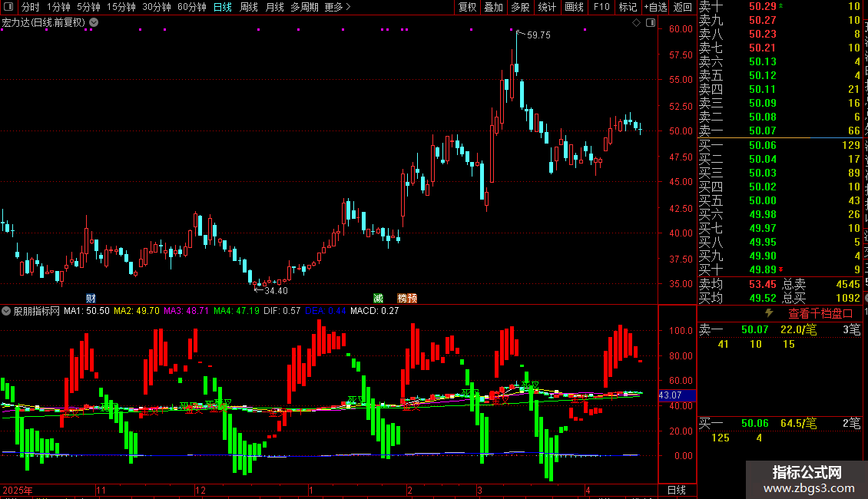Click the DIF: 0.57 indicator value
Image resolution: width=868 pixels, height=499 pixels.
coord(282,311)
